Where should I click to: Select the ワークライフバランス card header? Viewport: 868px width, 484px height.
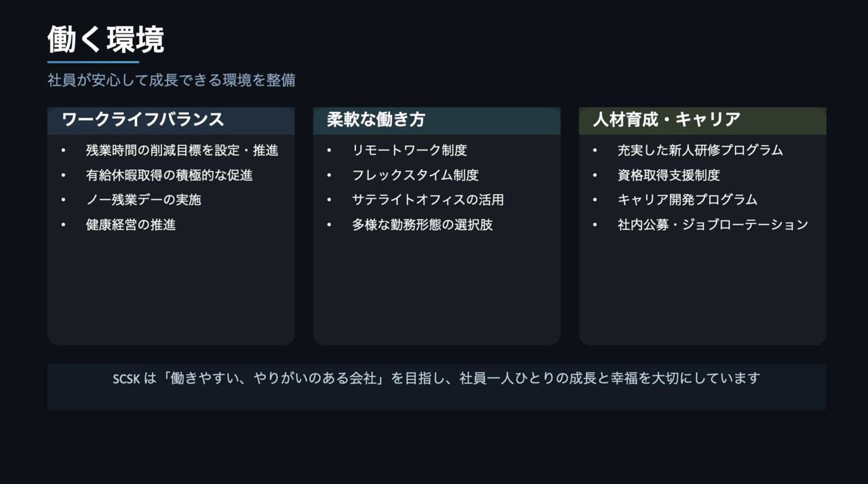(x=143, y=119)
